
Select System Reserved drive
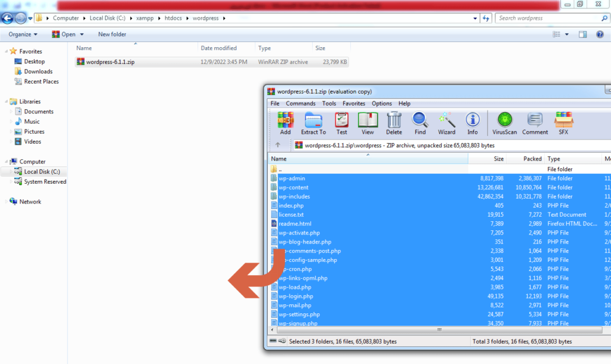click(40, 181)
